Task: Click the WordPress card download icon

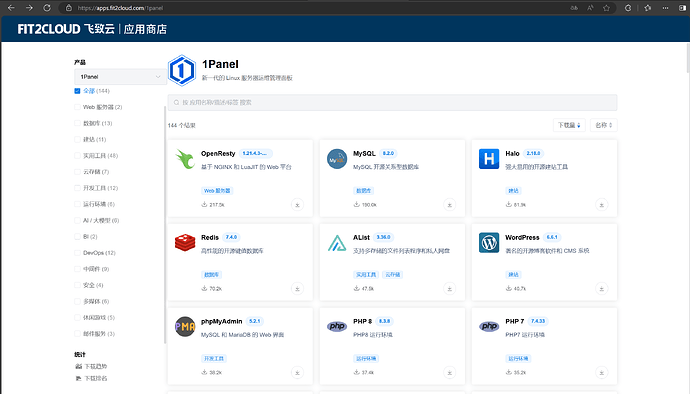Action: (x=602, y=289)
